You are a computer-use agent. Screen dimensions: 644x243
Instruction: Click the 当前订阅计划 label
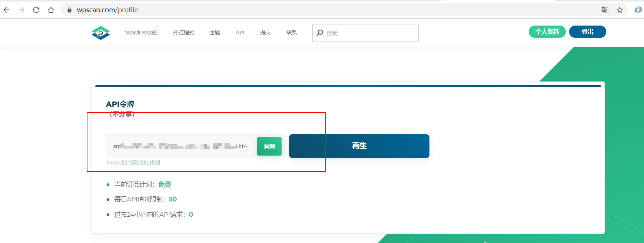point(134,184)
